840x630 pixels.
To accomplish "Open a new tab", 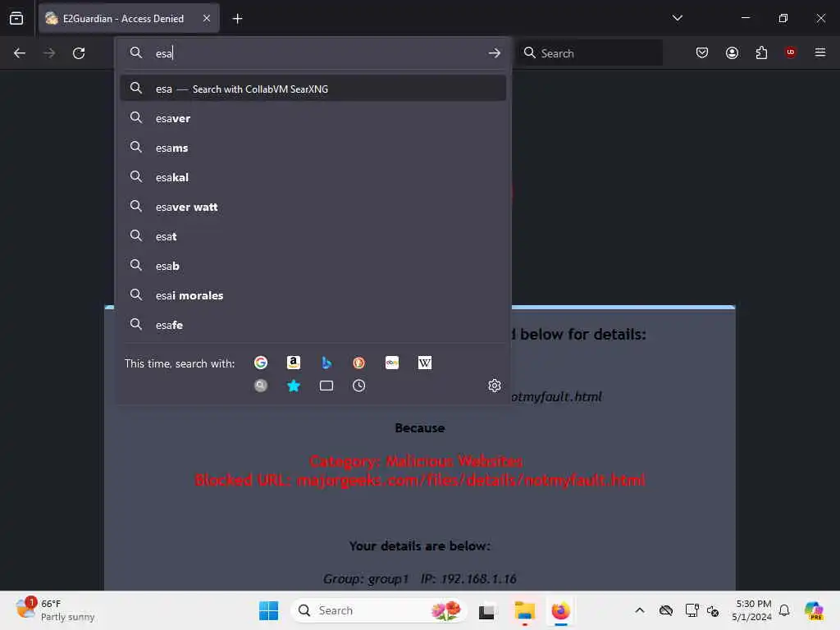I will tap(237, 19).
